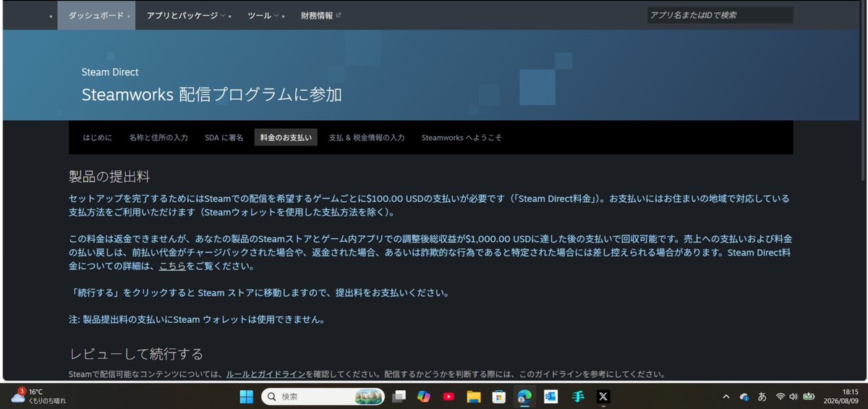Click the レビューして続行する heading
Viewport: 868px width, 409px height.
coord(136,353)
